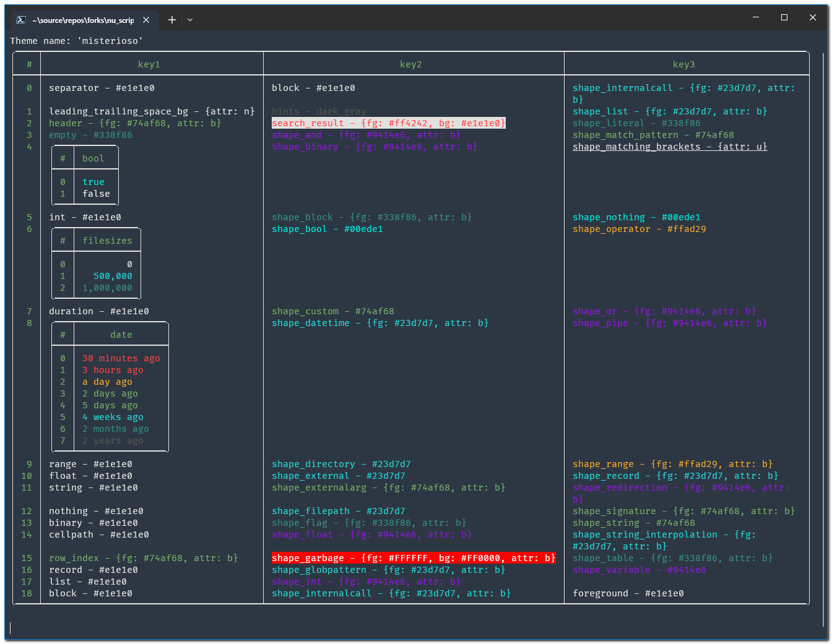Click the 'shape_table' line in key3
The image size is (832, 644).
pyautogui.click(x=673, y=558)
